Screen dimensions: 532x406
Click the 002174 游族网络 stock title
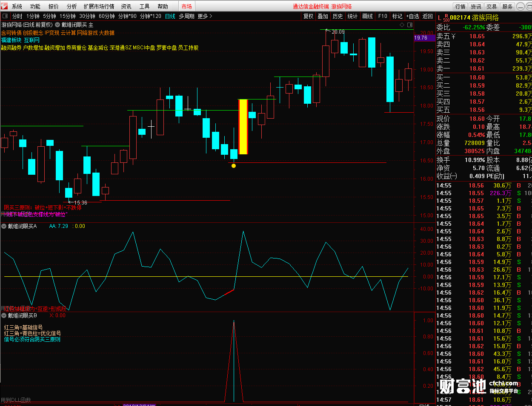(x=474, y=17)
